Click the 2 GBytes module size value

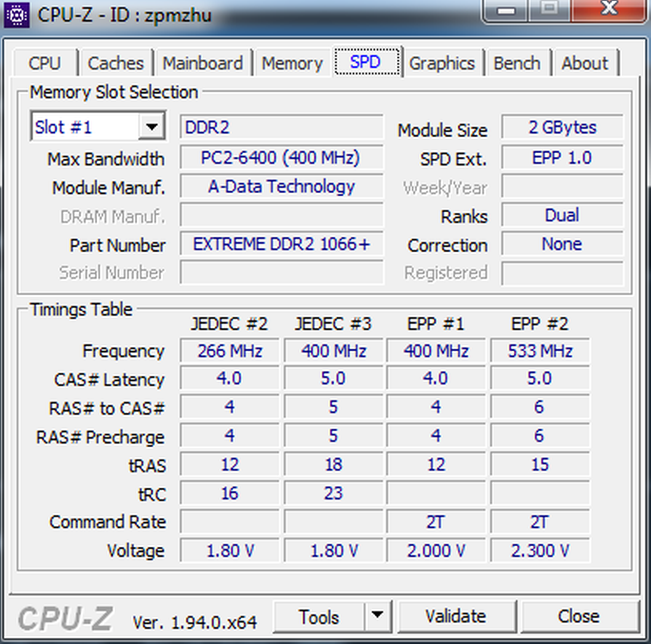point(562,127)
